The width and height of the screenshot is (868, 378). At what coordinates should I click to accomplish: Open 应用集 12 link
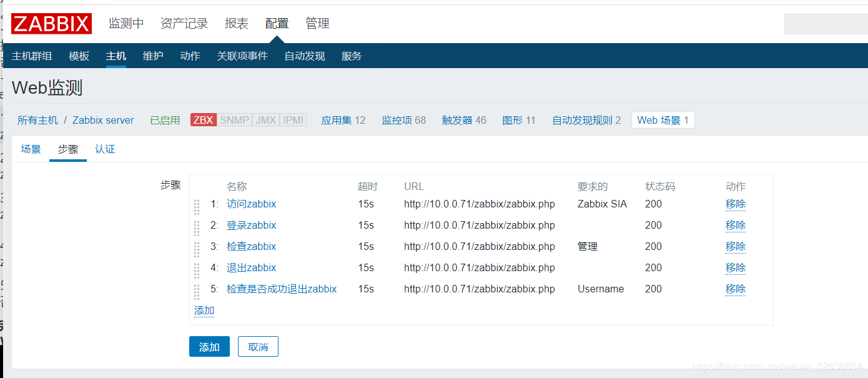343,120
